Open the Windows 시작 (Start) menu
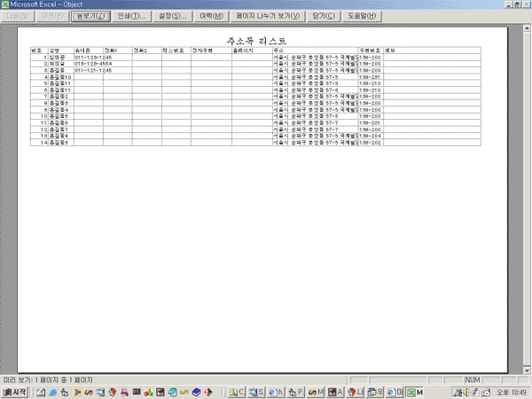Screen dimensions: 532x399 point(15,391)
